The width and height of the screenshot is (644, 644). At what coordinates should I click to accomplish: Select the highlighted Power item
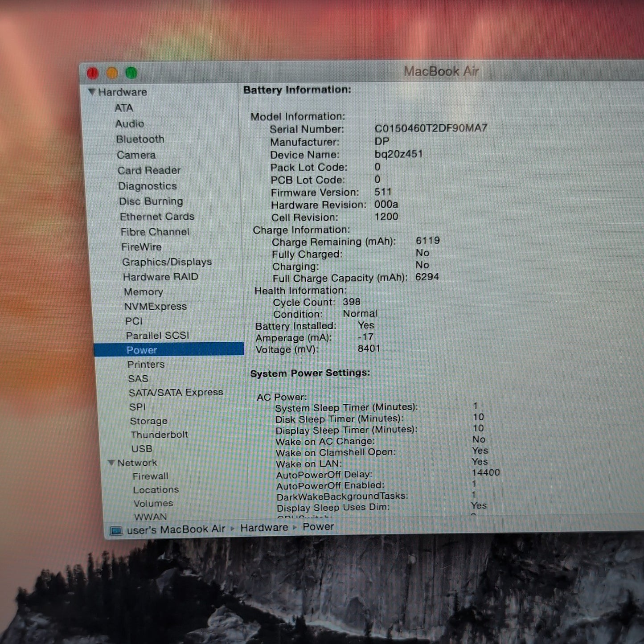(169, 350)
